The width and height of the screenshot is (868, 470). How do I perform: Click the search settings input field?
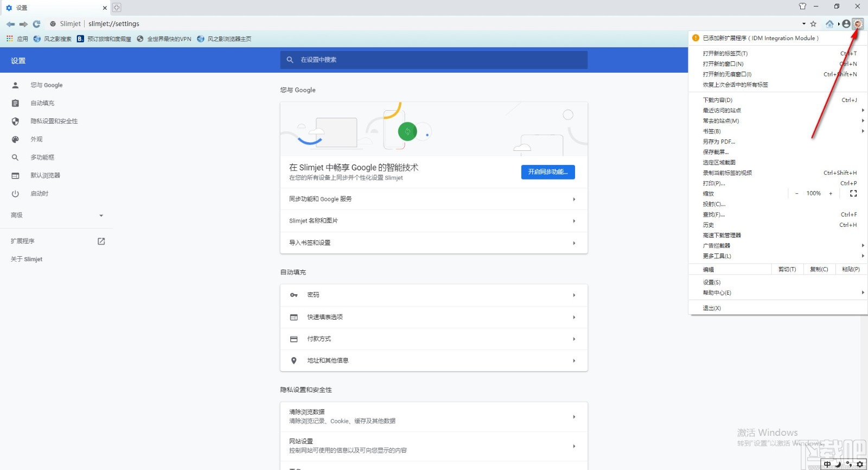coord(434,60)
